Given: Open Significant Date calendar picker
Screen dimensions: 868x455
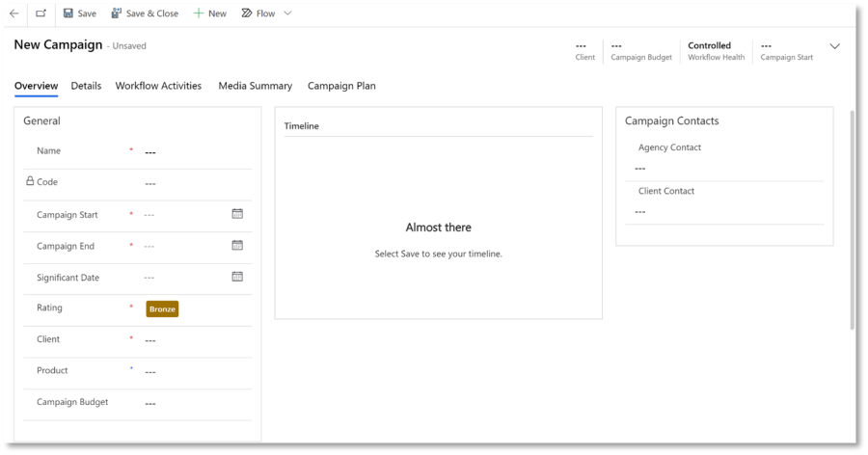Looking at the screenshot, I should point(237,277).
